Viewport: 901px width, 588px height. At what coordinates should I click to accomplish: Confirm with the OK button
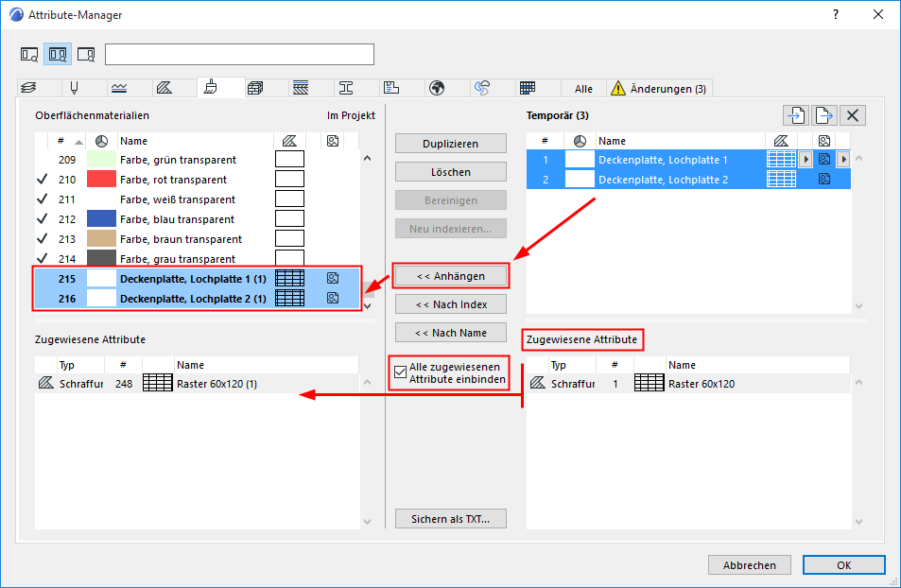click(843, 565)
